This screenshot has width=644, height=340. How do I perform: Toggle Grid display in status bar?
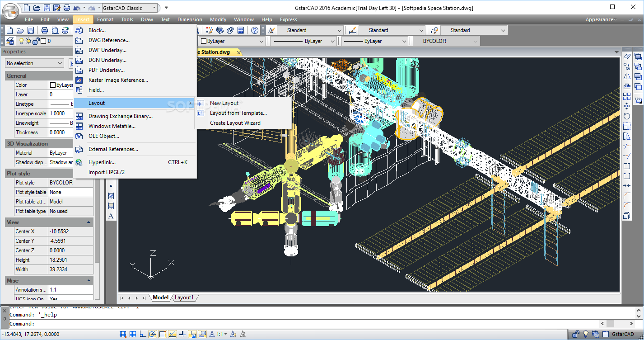pos(132,335)
